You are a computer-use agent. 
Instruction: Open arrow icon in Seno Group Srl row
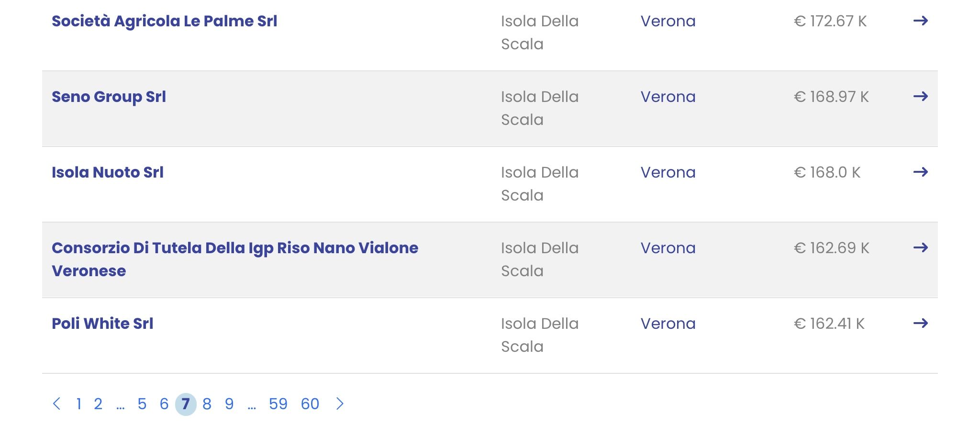[x=921, y=96]
